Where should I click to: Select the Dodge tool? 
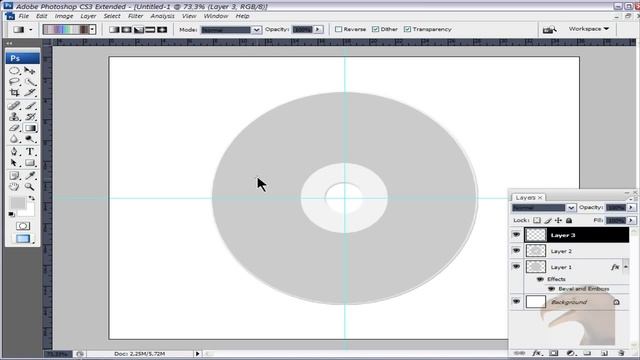pyautogui.click(x=30, y=139)
